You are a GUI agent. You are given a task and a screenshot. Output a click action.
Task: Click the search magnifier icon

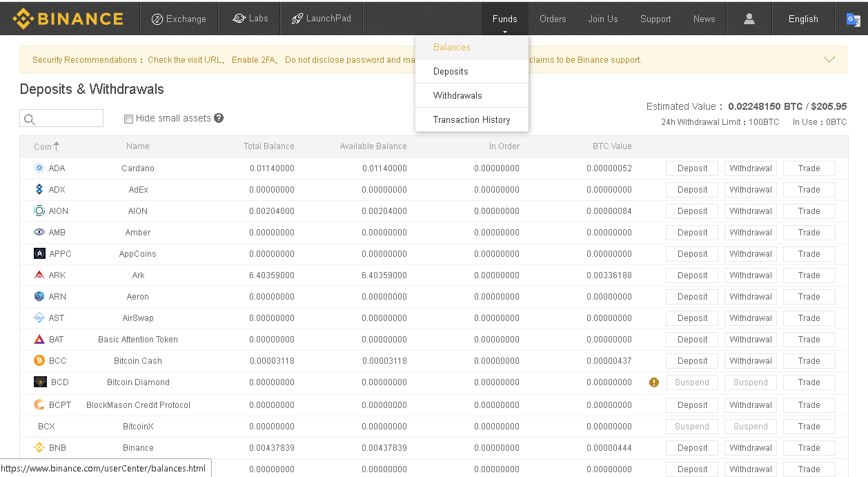point(29,119)
